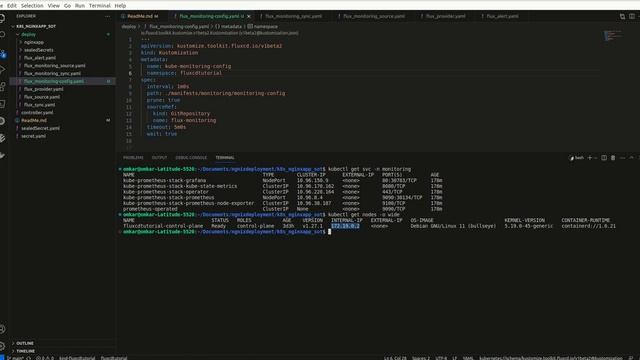Add a new terminal with plus icon

[x=589, y=158]
